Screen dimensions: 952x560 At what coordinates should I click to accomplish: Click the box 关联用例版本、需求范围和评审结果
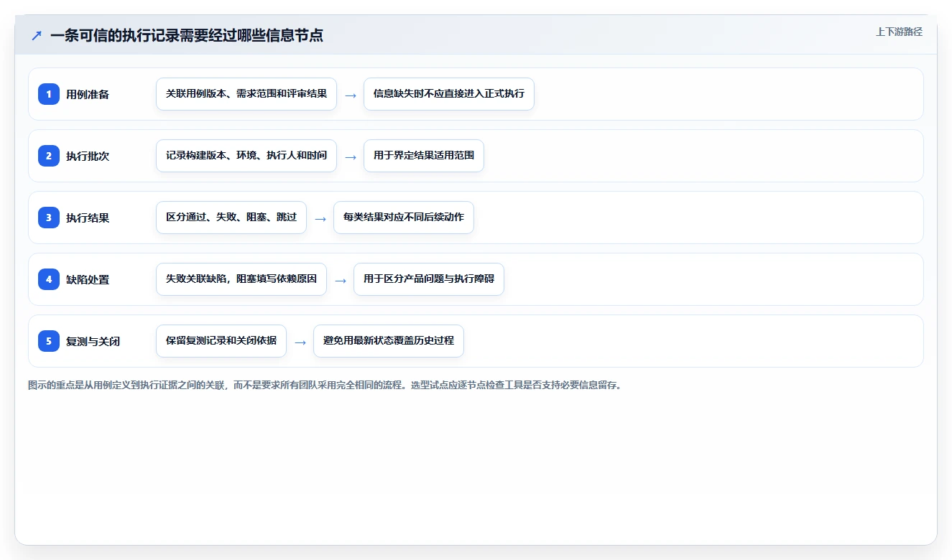point(246,94)
